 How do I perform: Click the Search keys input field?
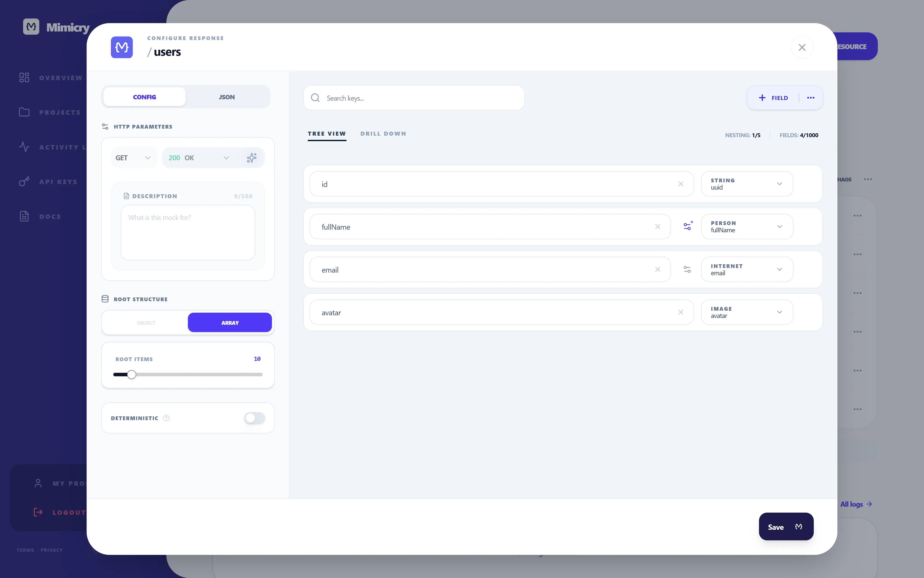414,98
